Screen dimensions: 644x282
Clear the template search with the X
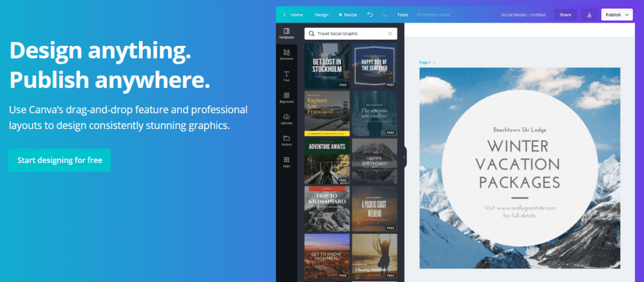pos(390,33)
